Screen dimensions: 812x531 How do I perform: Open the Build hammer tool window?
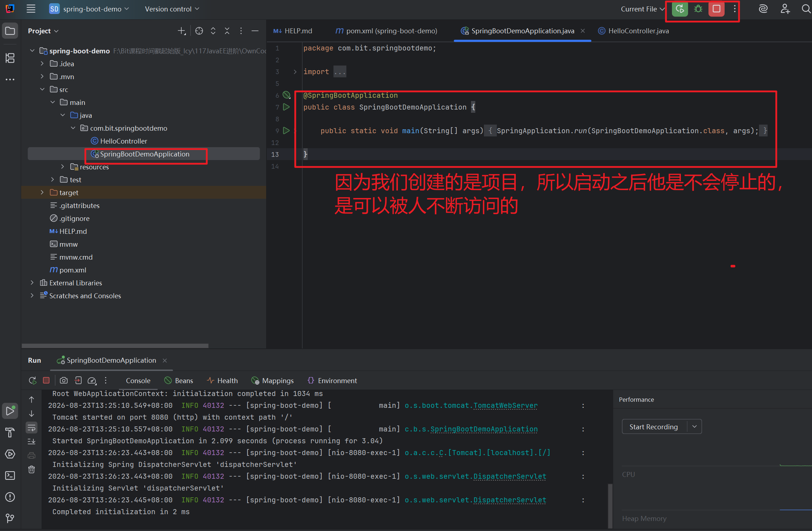pos(10,433)
